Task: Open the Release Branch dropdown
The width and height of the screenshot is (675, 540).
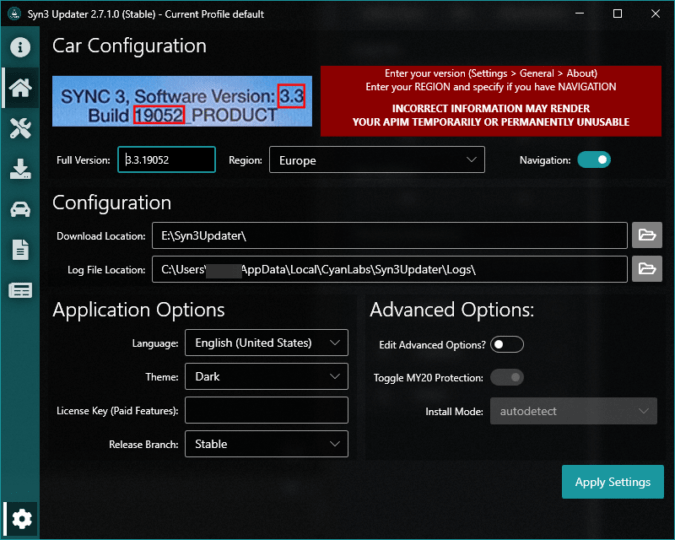Action: [x=266, y=444]
